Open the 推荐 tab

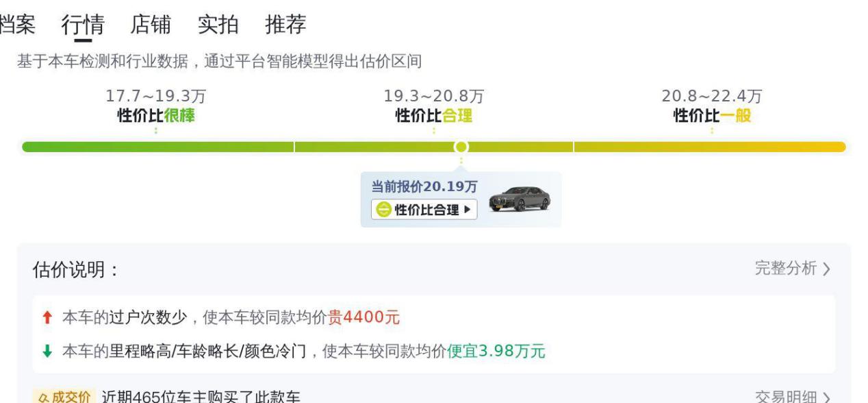coord(285,25)
